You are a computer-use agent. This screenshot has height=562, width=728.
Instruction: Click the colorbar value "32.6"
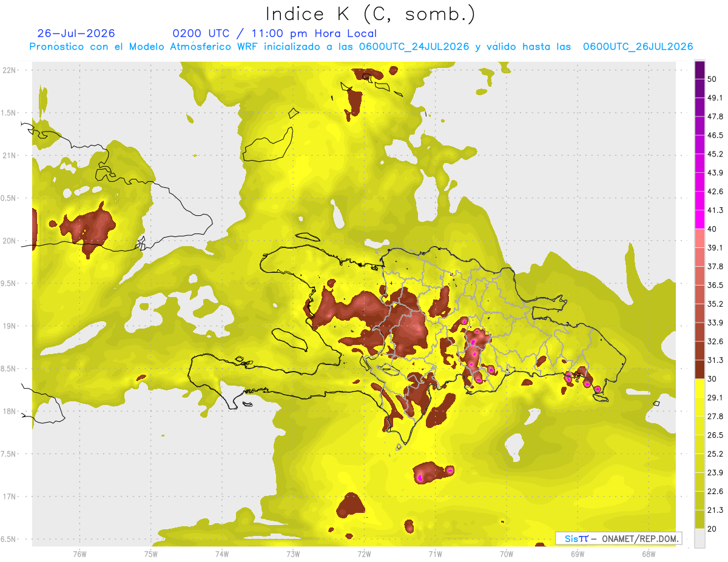715,341
